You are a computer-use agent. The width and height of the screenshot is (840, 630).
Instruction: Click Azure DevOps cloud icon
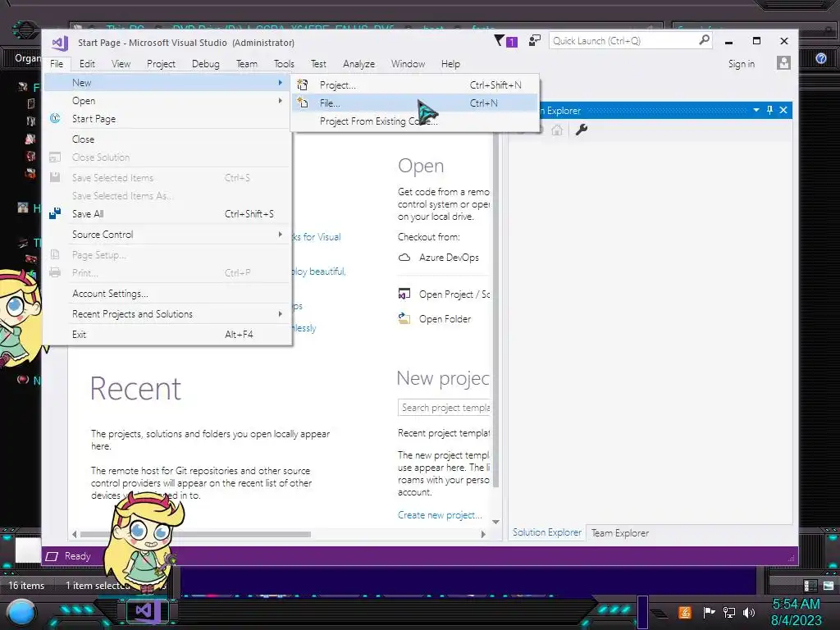point(404,258)
